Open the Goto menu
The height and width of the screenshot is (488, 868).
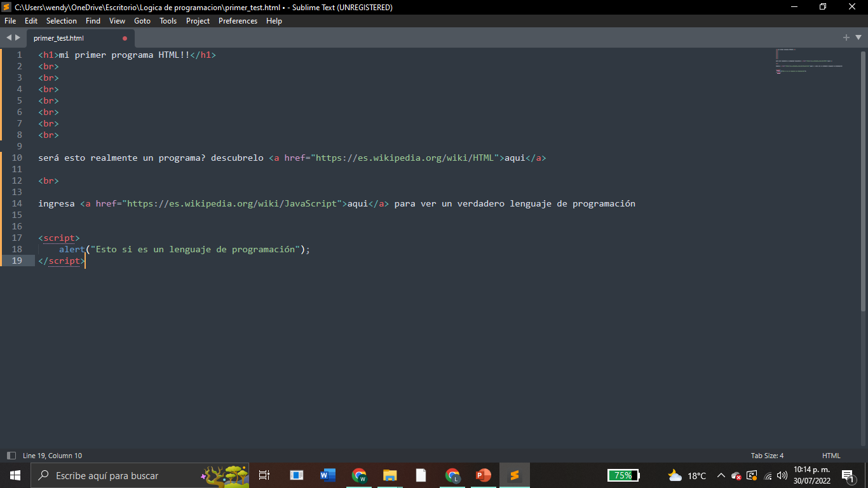point(142,21)
